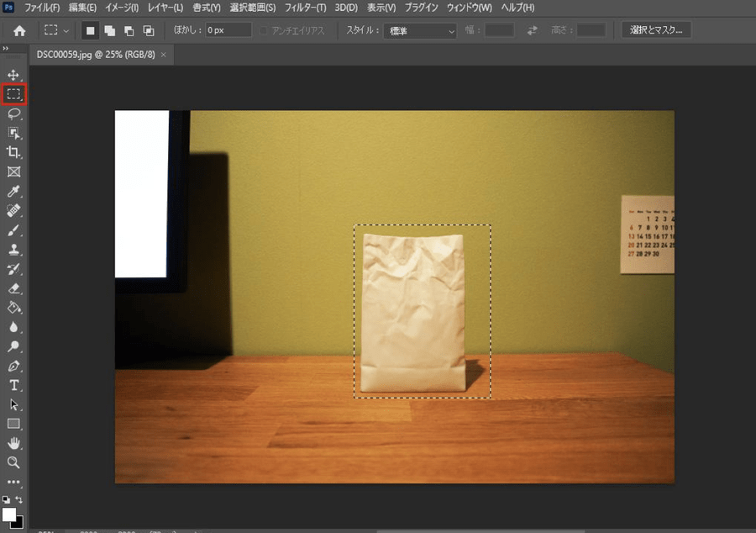
Task: Open the プラグイン menu
Action: click(x=421, y=8)
